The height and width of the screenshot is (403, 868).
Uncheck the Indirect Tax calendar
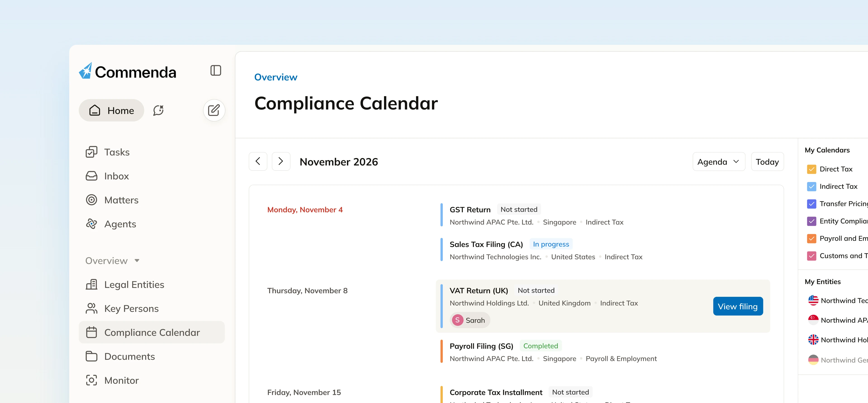(812, 187)
